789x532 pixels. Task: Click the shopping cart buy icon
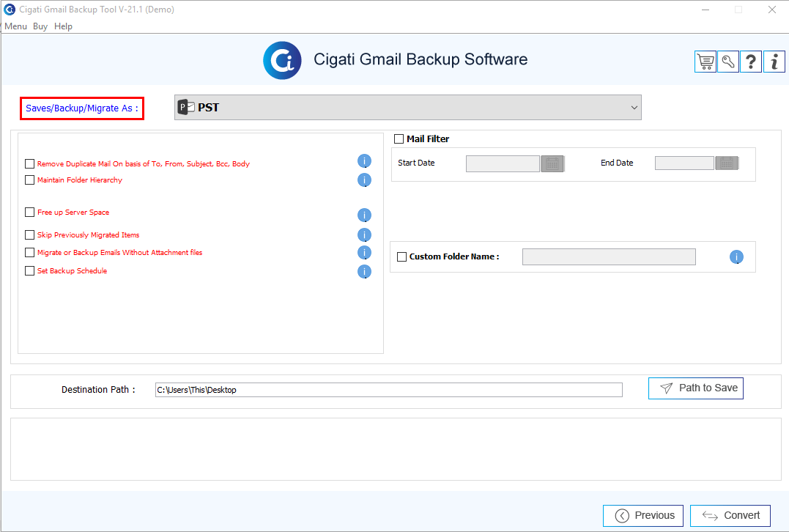coord(705,62)
